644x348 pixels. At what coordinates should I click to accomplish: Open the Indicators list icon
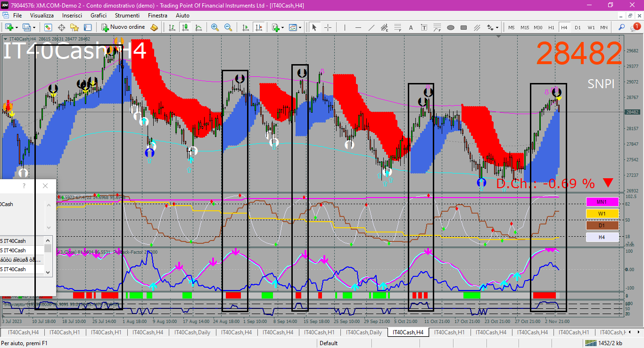coord(276,27)
